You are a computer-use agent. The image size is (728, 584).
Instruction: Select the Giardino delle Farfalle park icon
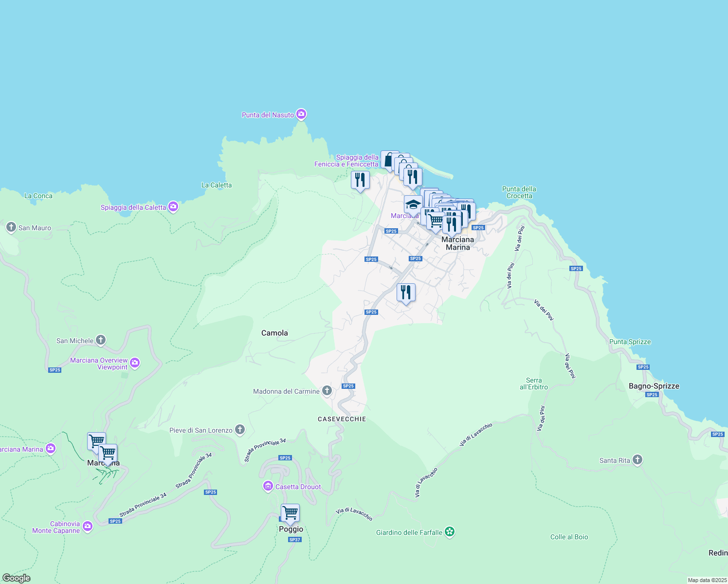coord(450,532)
